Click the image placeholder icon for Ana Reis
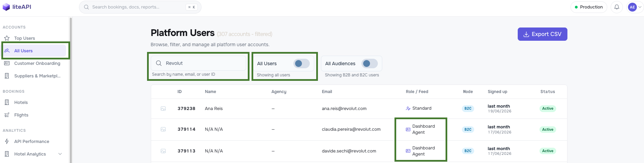This screenshot has width=644, height=163. coord(163,109)
